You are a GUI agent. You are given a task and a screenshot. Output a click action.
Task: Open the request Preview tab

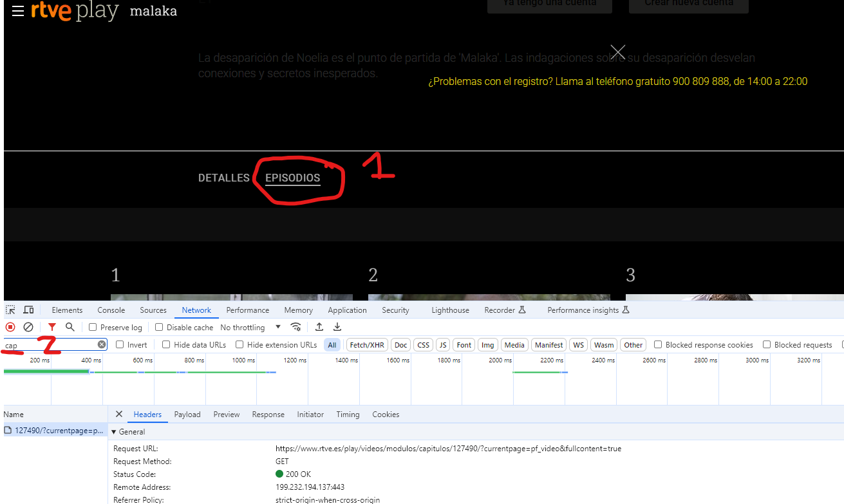pos(227,415)
